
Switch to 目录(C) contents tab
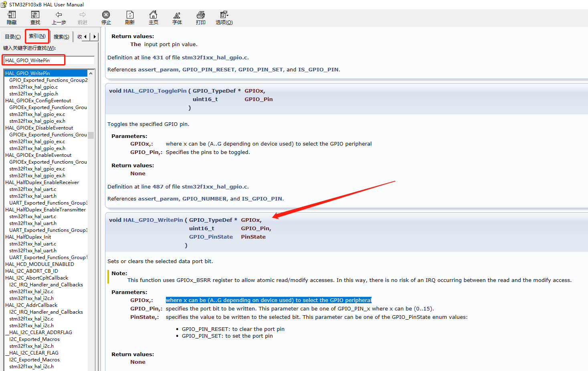pos(13,37)
